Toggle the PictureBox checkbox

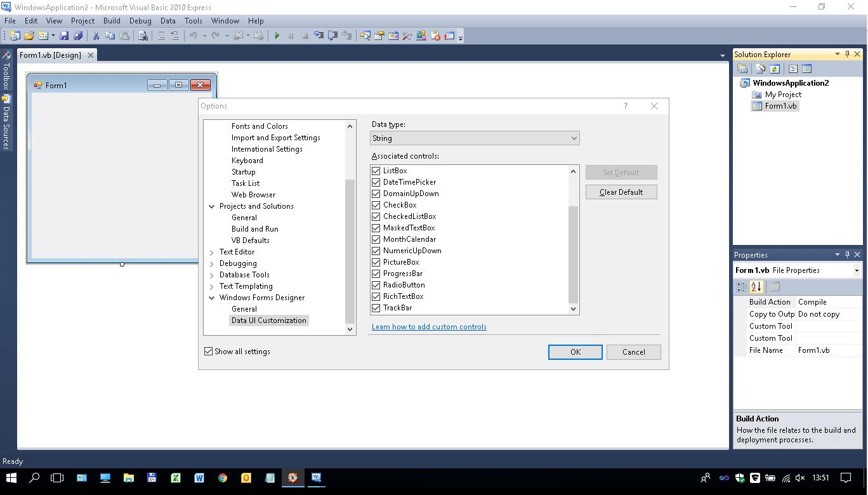click(376, 262)
